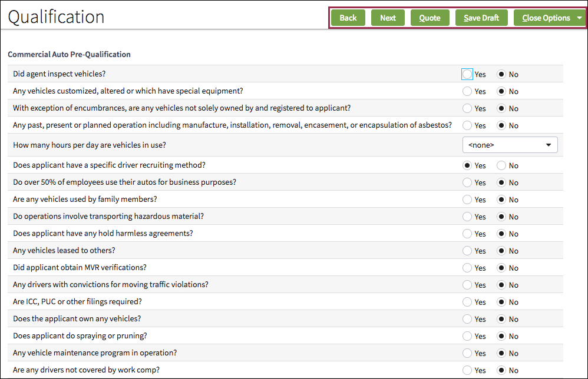Select Yes for ICC or PUC filings required
The image size is (588, 379).
point(466,302)
